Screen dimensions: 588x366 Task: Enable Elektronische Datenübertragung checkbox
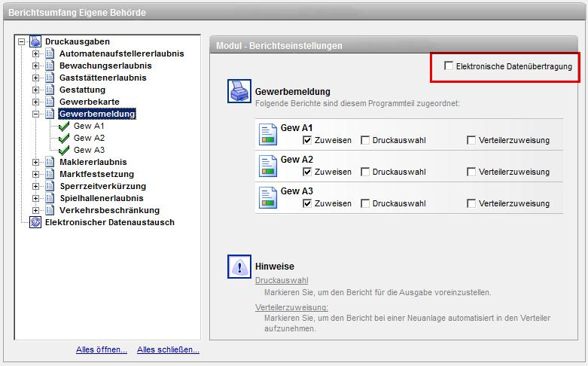click(449, 66)
